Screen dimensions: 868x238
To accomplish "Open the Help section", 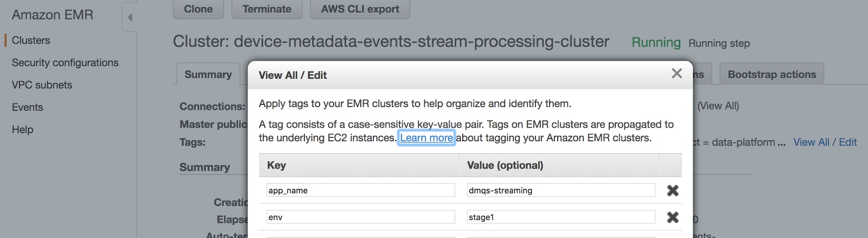I will tap(23, 129).
